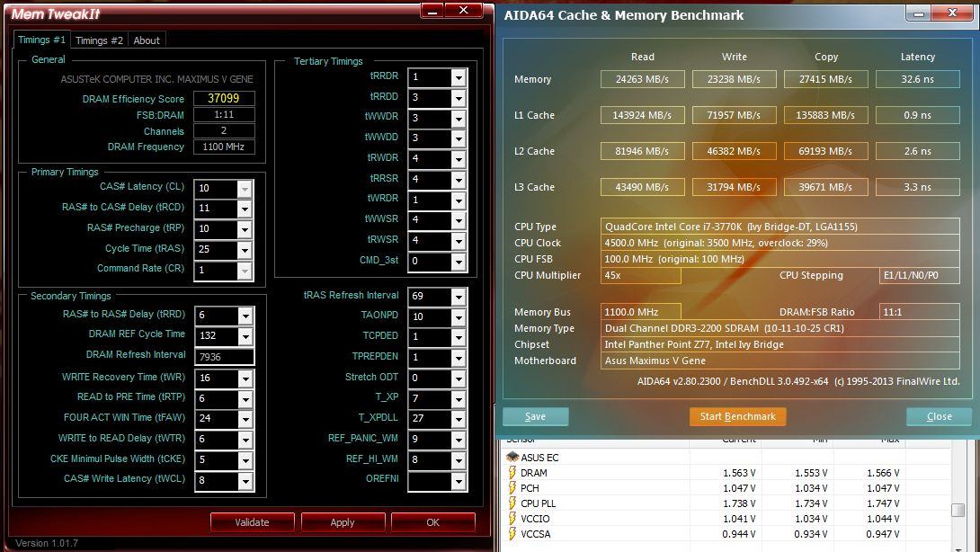980x552 pixels.
Task: Open the tWRDR tertiary timing dropdown
Action: click(459, 200)
